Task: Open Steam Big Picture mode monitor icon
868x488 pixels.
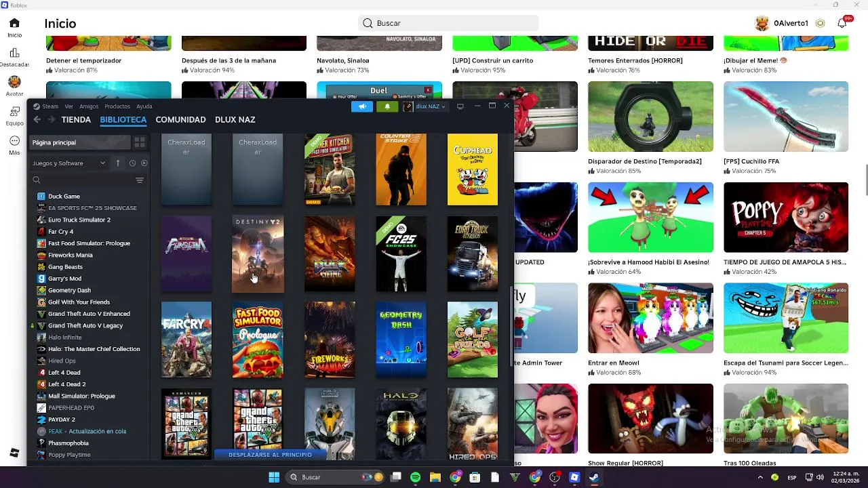Action: pyautogui.click(x=460, y=106)
